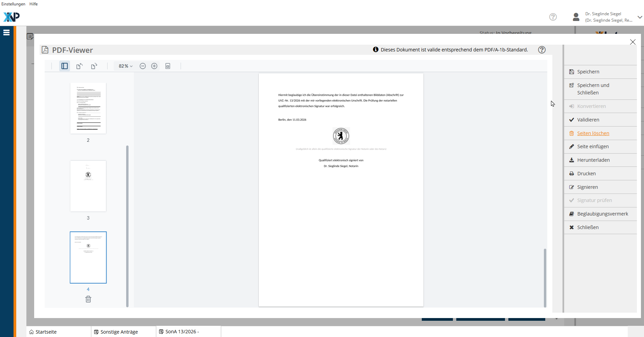Rotate page clockwise icon
Viewport: 644px width, 337px height.
click(94, 66)
